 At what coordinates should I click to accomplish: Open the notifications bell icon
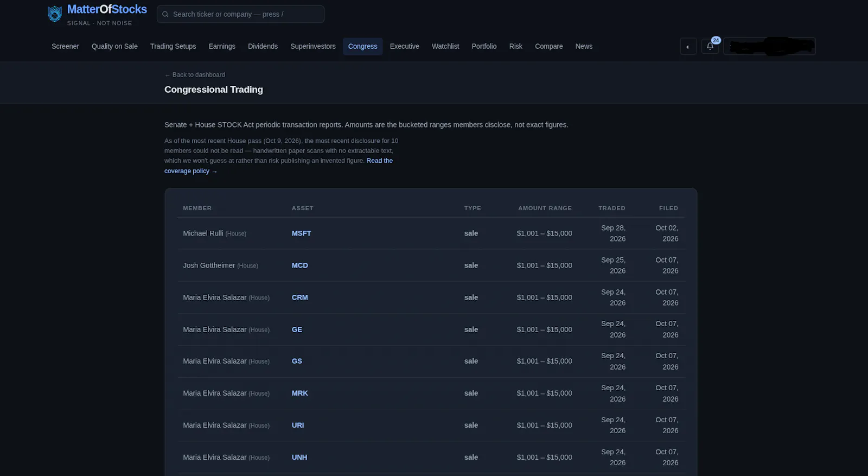tap(710, 46)
